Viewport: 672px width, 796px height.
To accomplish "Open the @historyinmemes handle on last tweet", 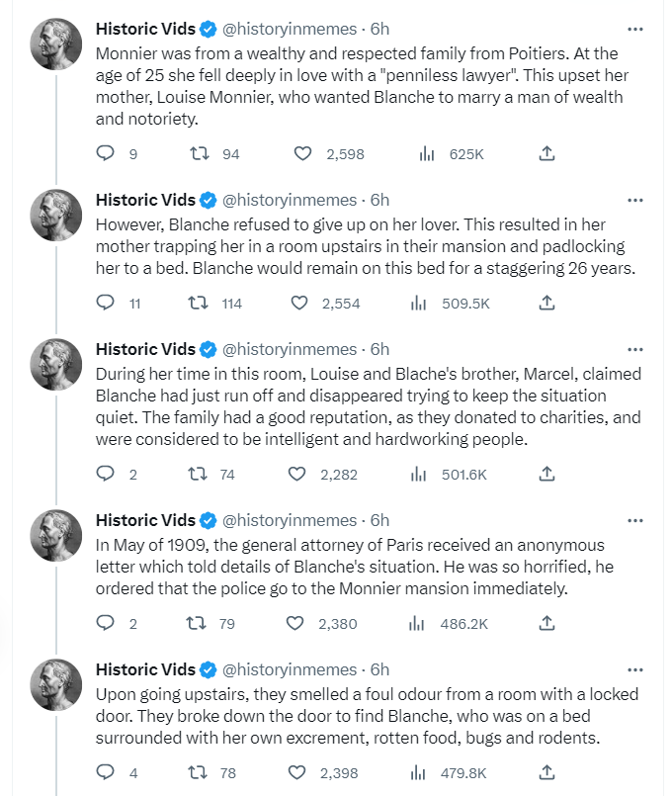I will (x=290, y=669).
